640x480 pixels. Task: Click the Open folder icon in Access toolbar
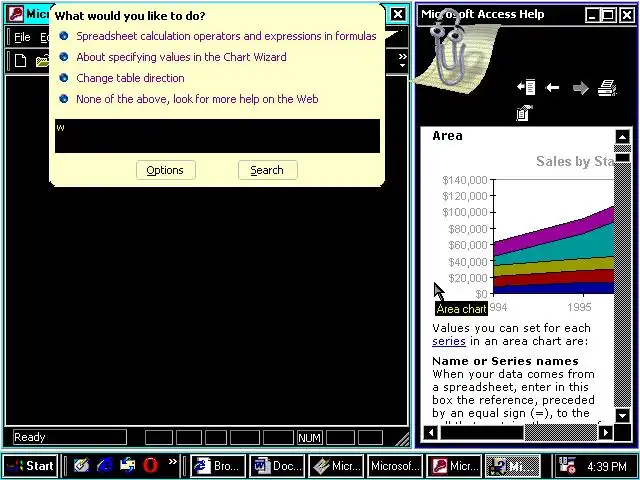42,61
